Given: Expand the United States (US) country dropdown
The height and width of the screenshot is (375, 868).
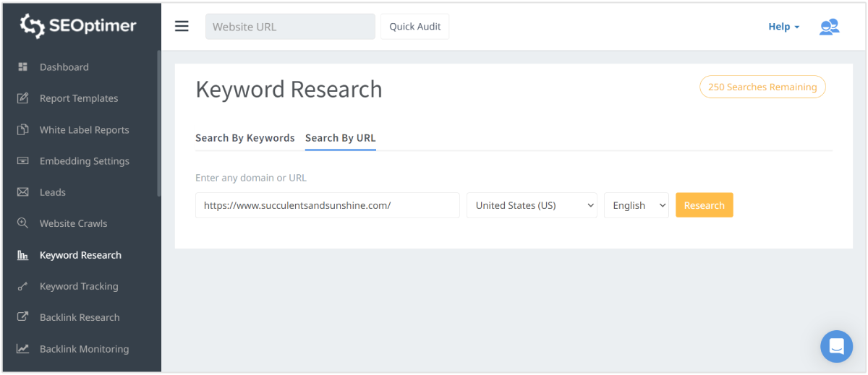Looking at the screenshot, I should 532,205.
